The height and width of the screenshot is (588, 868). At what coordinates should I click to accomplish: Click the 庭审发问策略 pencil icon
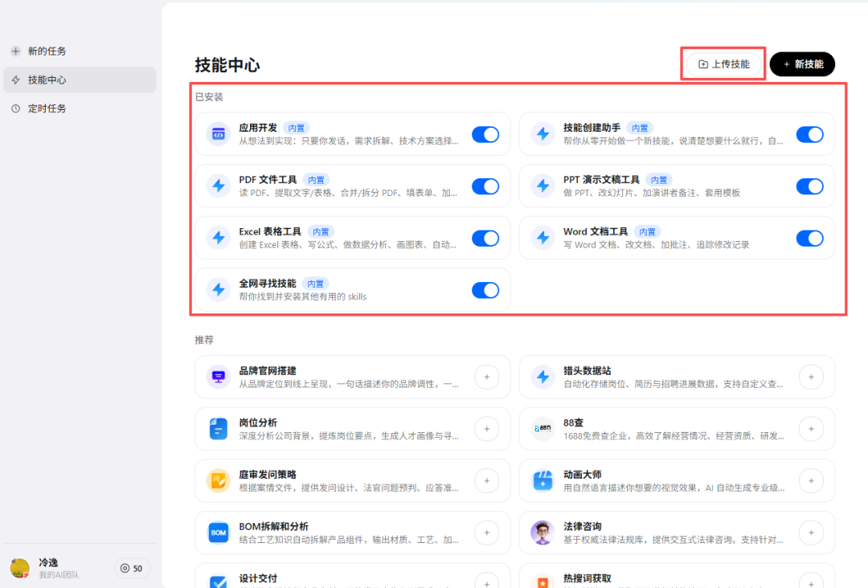(x=219, y=480)
